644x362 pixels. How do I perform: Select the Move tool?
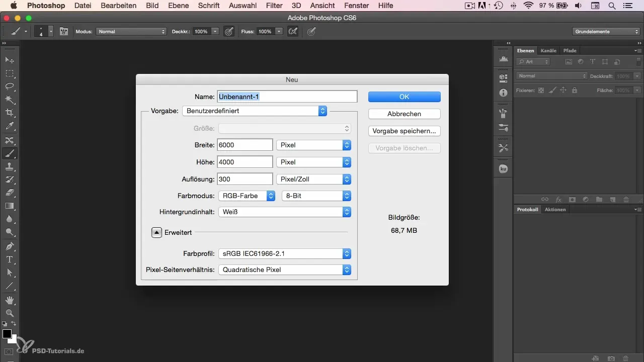(9, 60)
